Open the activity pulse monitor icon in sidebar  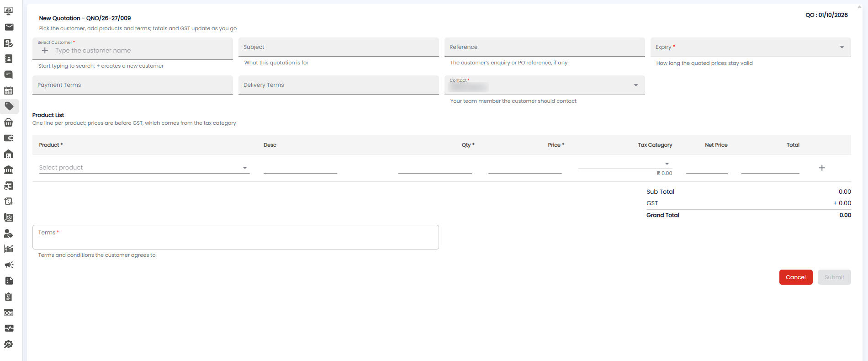[x=9, y=328]
